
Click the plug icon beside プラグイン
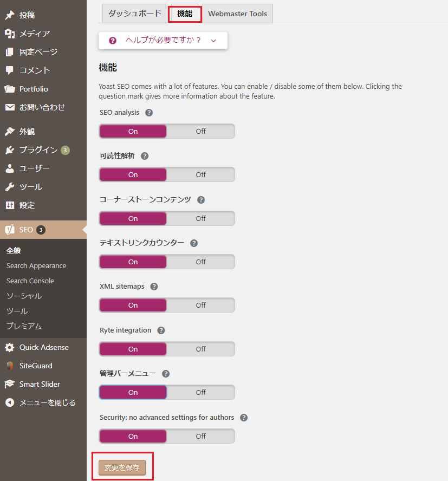click(x=10, y=150)
